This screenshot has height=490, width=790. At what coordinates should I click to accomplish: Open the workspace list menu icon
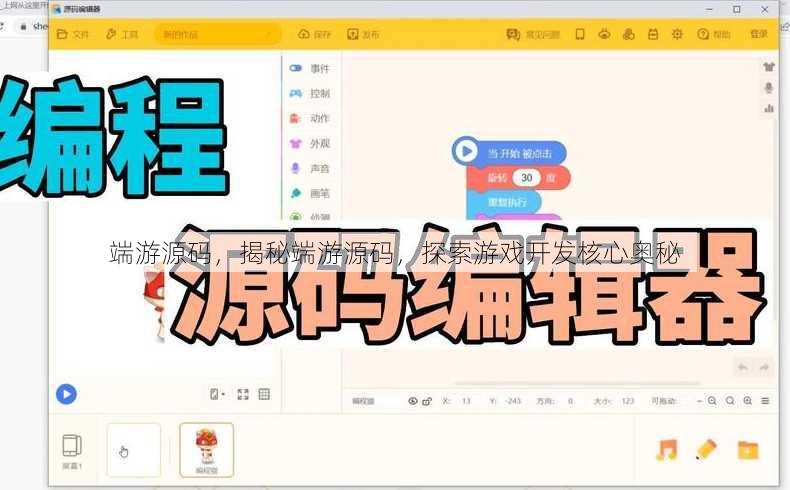coord(765,401)
